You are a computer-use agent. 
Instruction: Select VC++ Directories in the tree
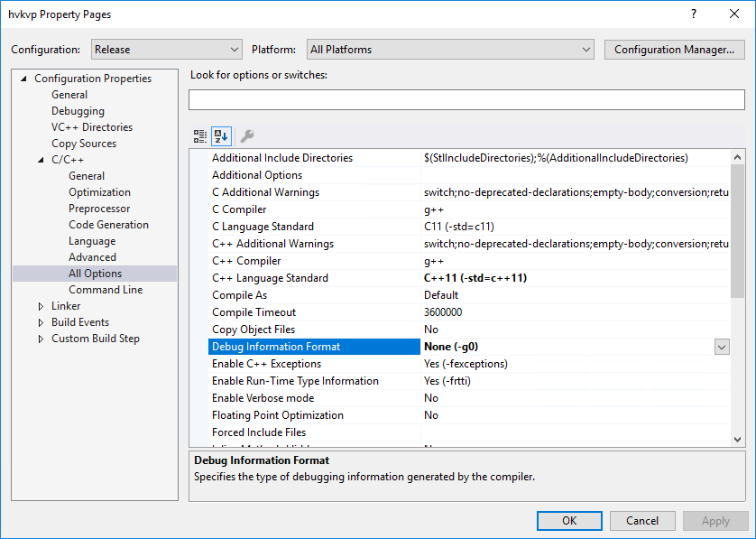pos(91,127)
